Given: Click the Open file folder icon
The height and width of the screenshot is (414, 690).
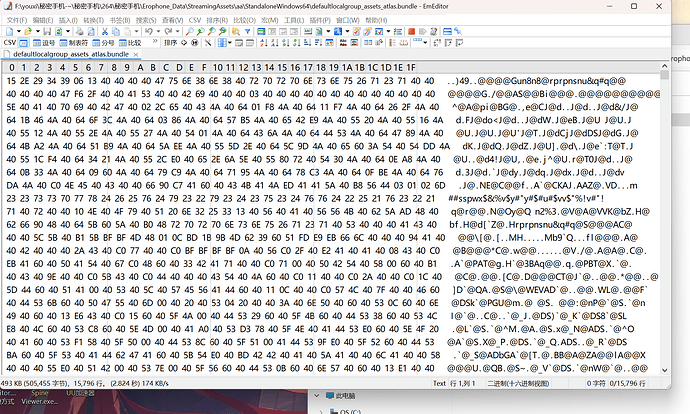Looking at the screenshot, I should click(x=28, y=31).
